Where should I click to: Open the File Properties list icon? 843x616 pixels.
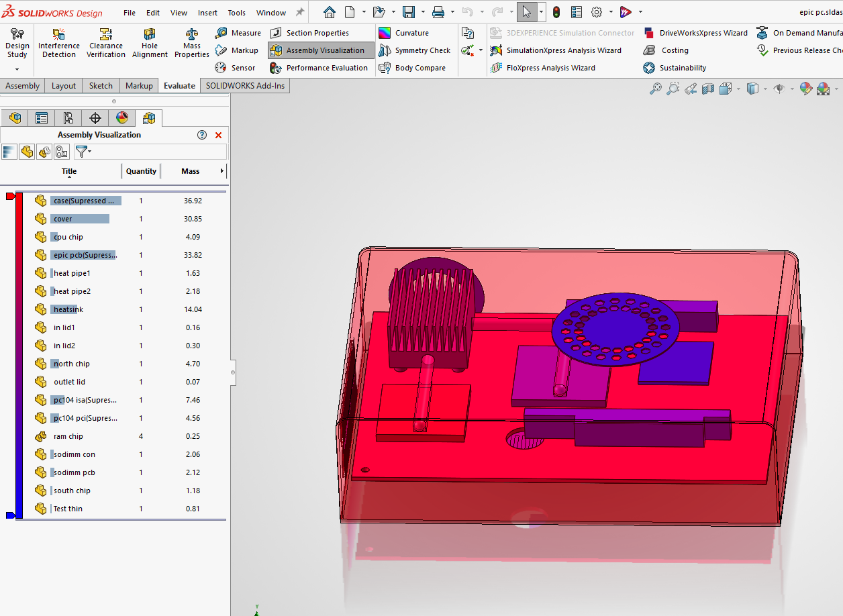(x=577, y=12)
